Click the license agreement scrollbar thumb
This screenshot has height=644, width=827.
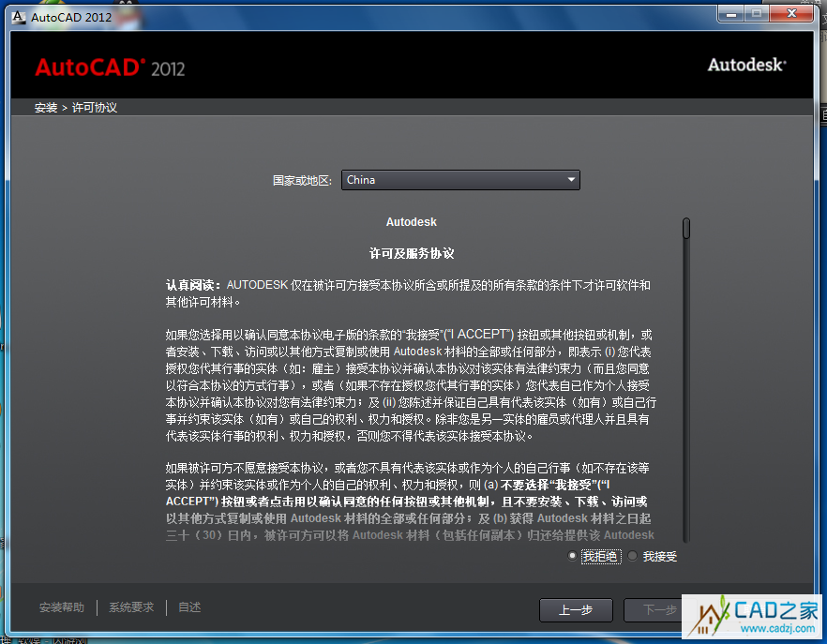click(x=686, y=229)
